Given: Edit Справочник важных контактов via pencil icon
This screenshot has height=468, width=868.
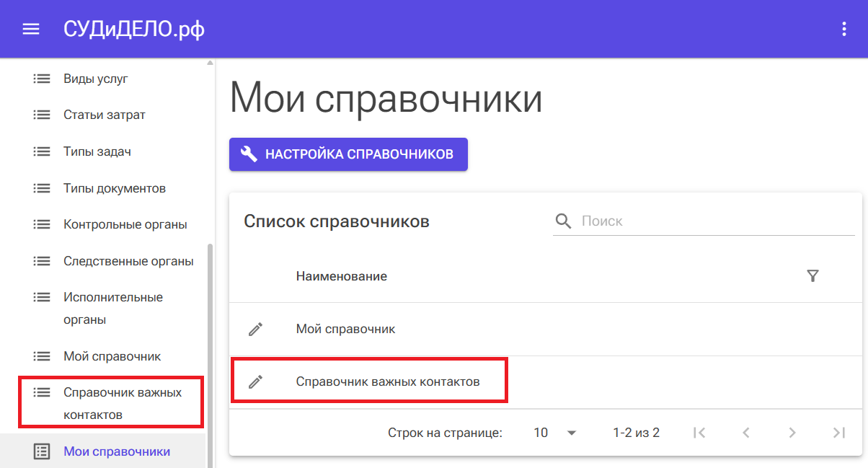Looking at the screenshot, I should click(255, 382).
